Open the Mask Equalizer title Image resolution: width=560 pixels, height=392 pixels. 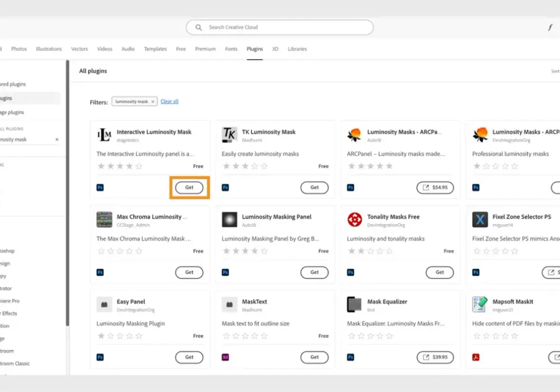[387, 302]
